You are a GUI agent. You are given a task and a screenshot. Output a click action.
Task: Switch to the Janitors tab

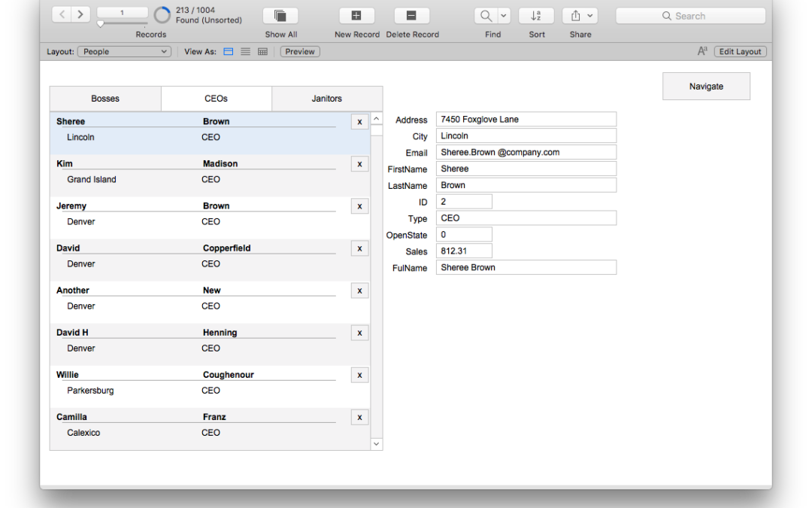coord(326,99)
